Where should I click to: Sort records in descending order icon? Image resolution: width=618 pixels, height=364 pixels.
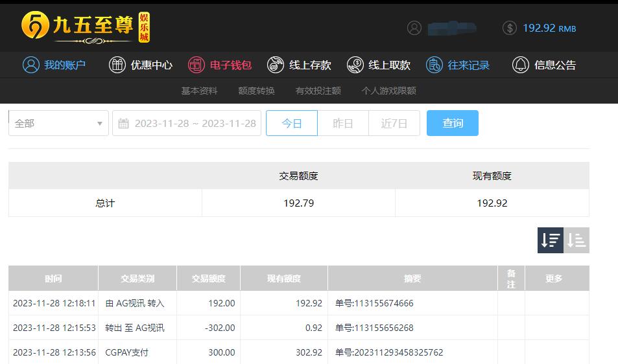tap(550, 240)
